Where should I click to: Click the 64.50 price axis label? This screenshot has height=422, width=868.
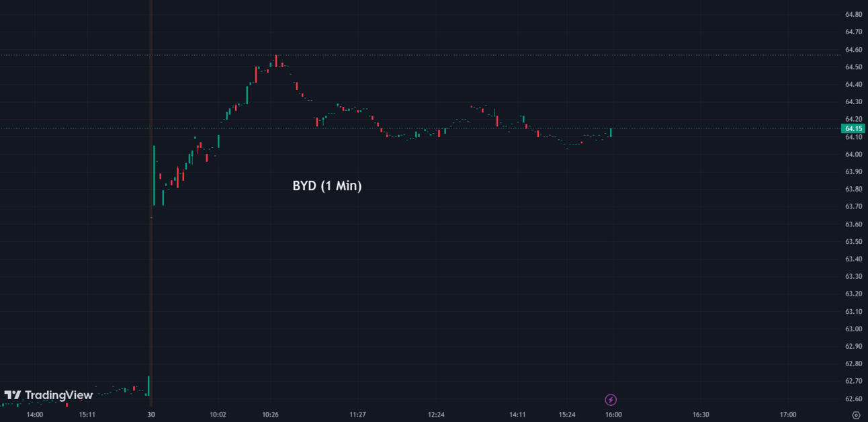click(x=853, y=67)
